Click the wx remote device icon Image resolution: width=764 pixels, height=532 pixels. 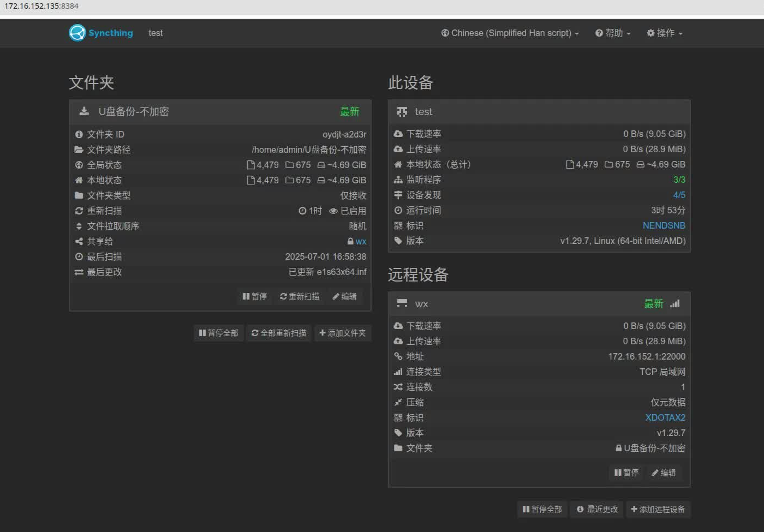click(402, 303)
